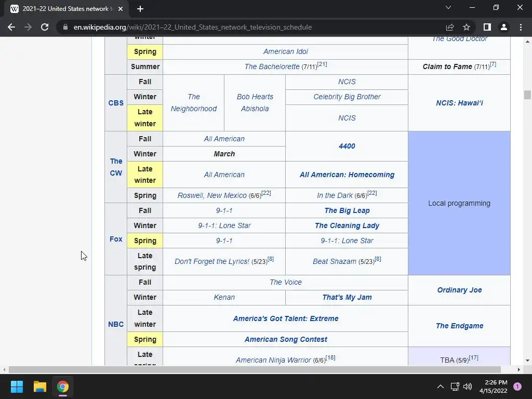
Task: Open the Beat Shazam link
Action: (334, 261)
